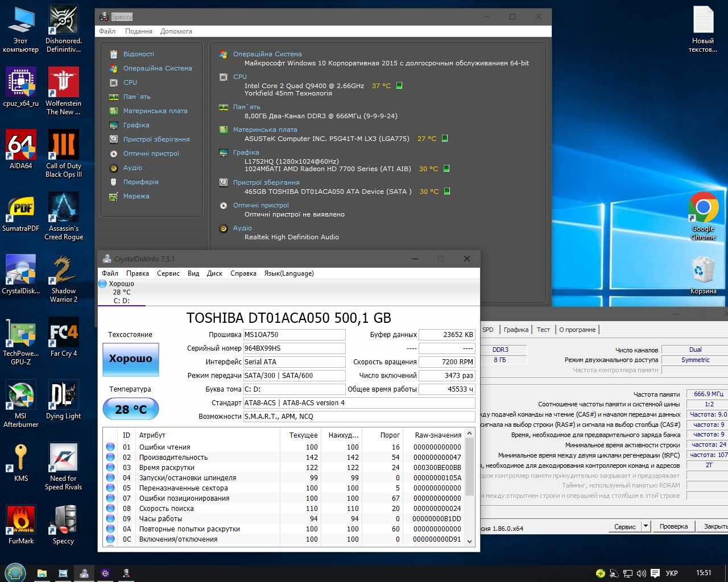Viewport: 728px width, 582px height.
Task: Click the SMART table scroll down arrow
Action: tap(470, 541)
